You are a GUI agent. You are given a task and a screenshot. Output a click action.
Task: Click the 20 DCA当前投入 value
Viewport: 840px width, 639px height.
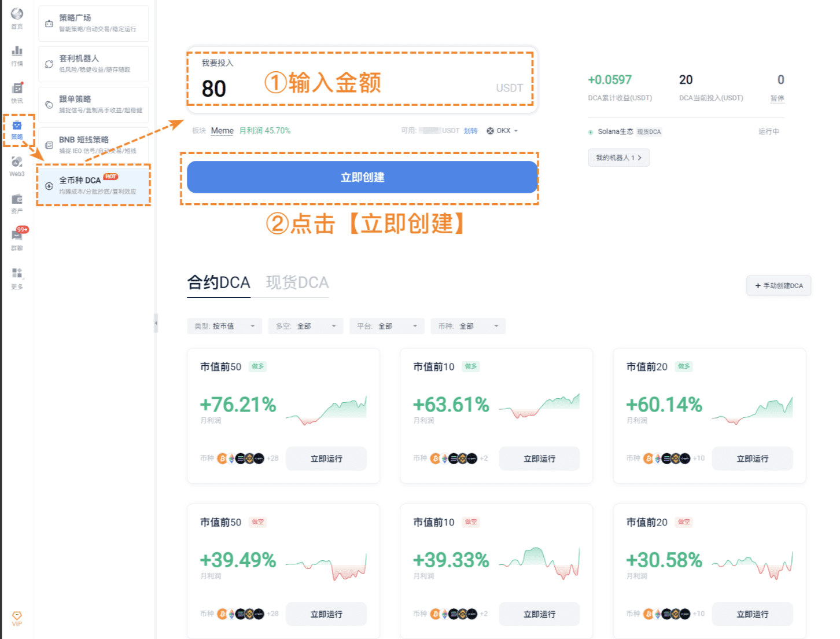pos(686,80)
